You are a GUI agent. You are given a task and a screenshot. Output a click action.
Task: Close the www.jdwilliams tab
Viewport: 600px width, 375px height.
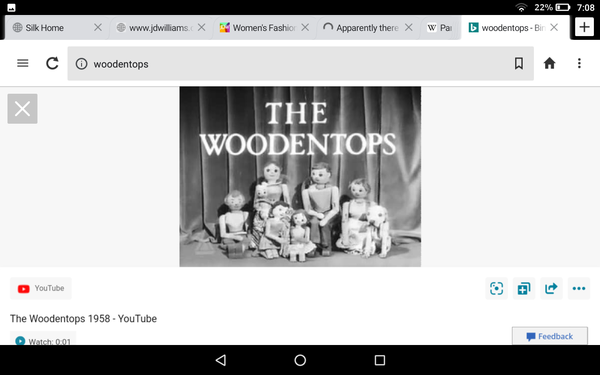tap(202, 27)
